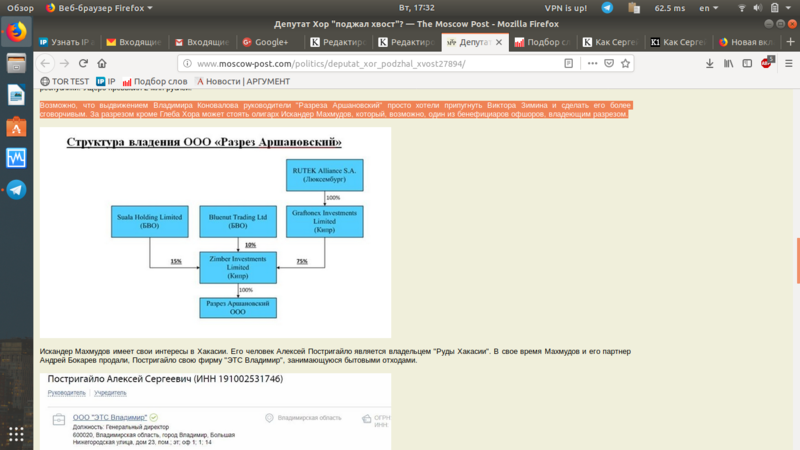Open the battery indicator
This screenshot has height=450, width=800.
tap(774, 8)
